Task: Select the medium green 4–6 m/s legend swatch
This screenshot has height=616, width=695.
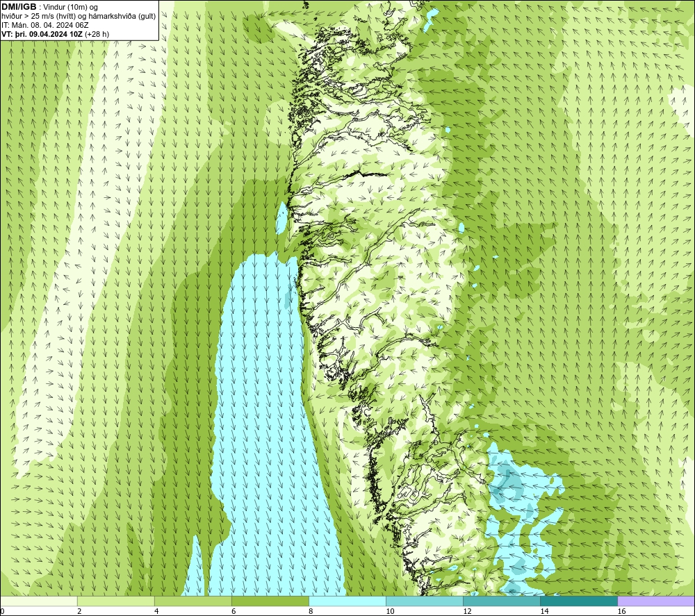Action: click(x=193, y=601)
